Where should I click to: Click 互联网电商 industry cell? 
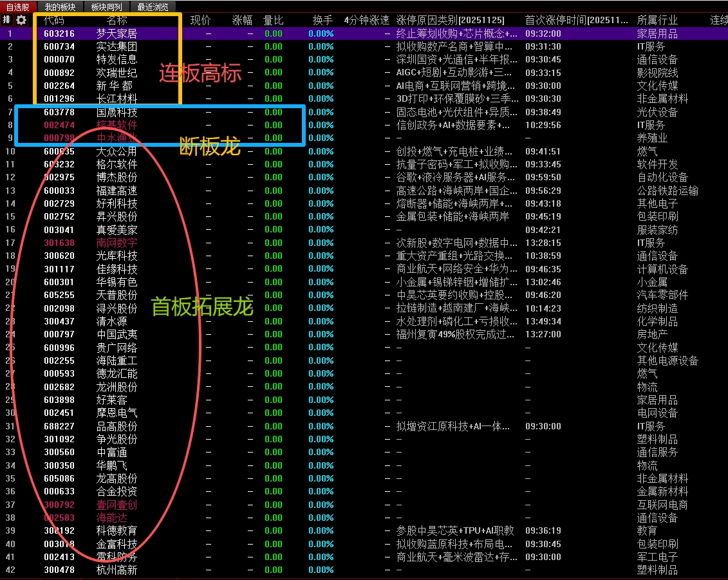(x=662, y=504)
